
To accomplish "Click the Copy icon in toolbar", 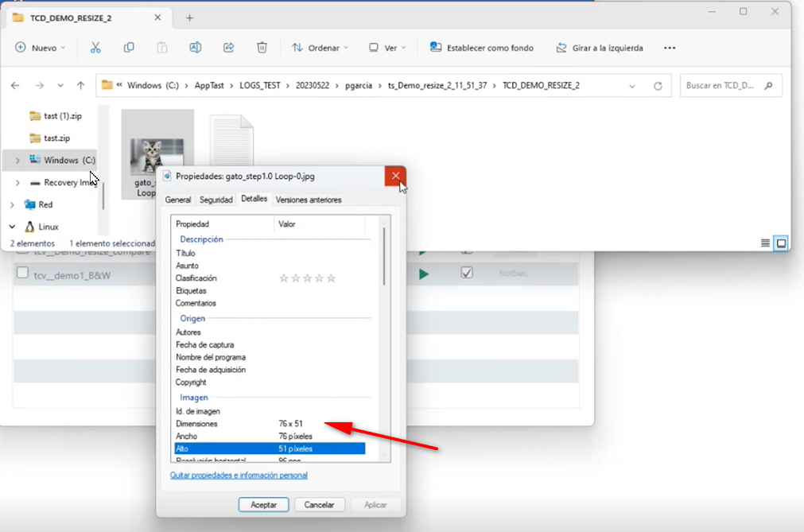I will [x=129, y=48].
